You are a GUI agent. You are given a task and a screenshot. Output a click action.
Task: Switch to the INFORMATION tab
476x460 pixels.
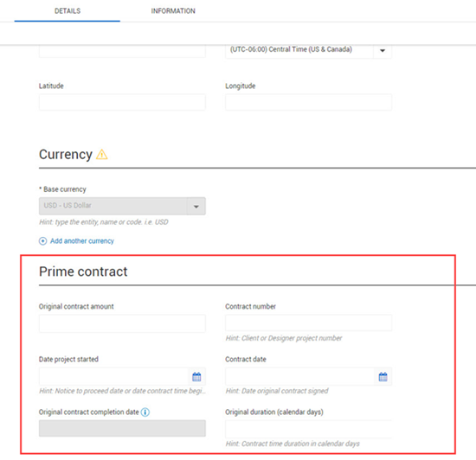[x=173, y=11]
